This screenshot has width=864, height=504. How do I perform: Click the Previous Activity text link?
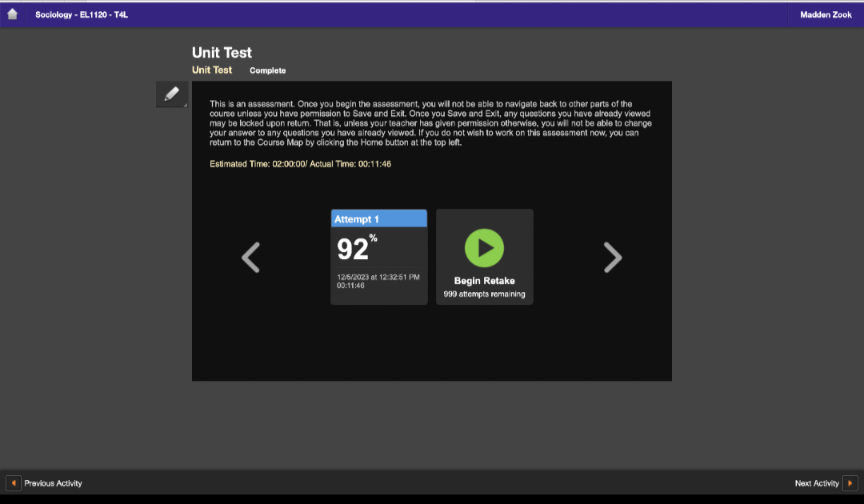53,483
